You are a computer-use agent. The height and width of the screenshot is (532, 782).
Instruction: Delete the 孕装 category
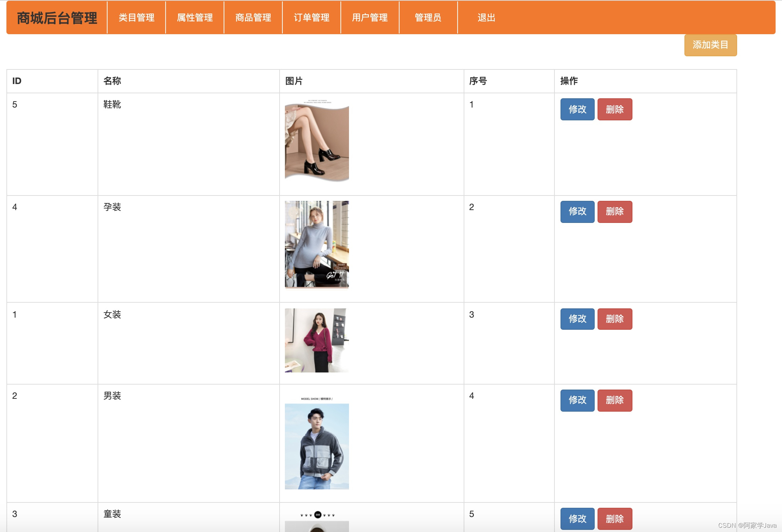(x=615, y=212)
